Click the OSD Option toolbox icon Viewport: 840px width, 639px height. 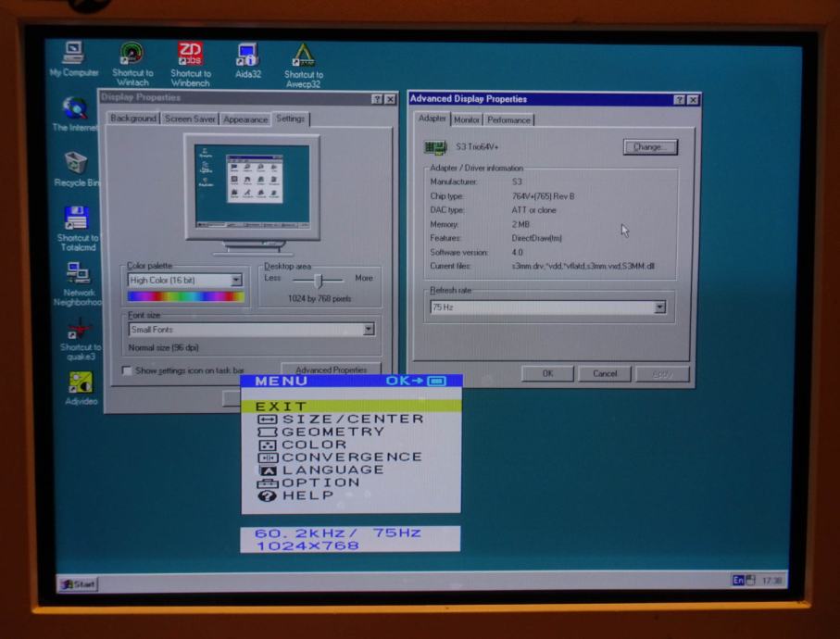pyautogui.click(x=268, y=483)
